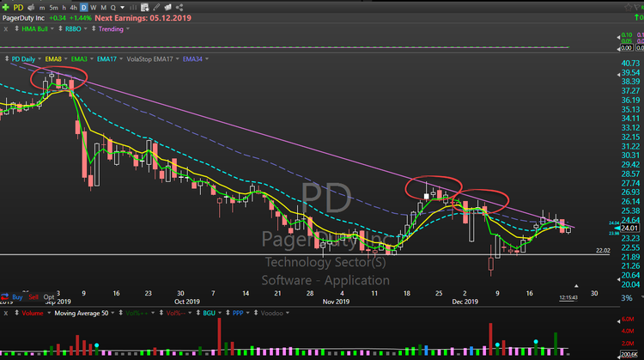This screenshot has width=644, height=360.
Task: Click the 24.01 current price marker
Action: click(x=629, y=229)
